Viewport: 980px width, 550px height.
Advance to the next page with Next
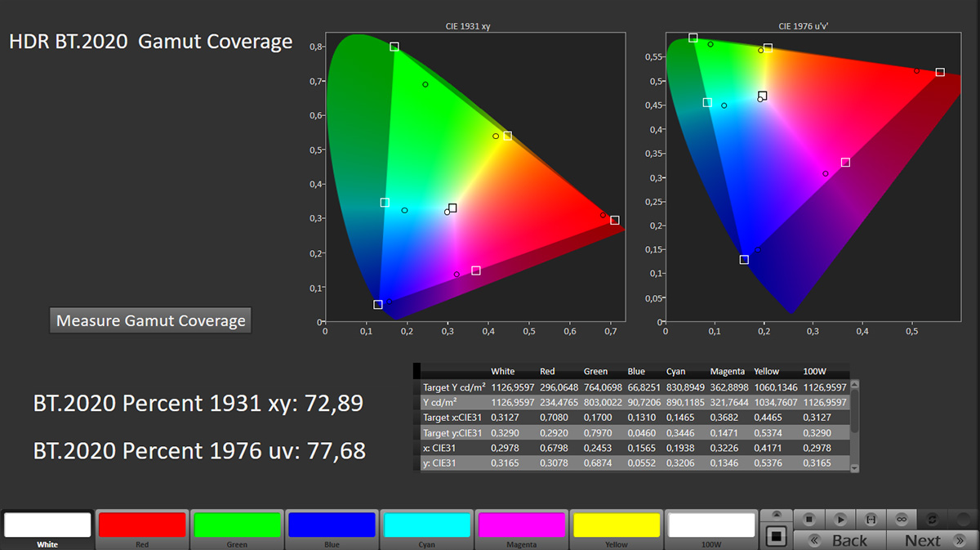pos(931,540)
